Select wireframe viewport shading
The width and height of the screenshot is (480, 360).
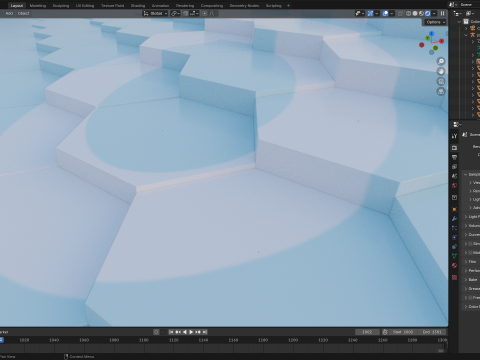(x=408, y=13)
